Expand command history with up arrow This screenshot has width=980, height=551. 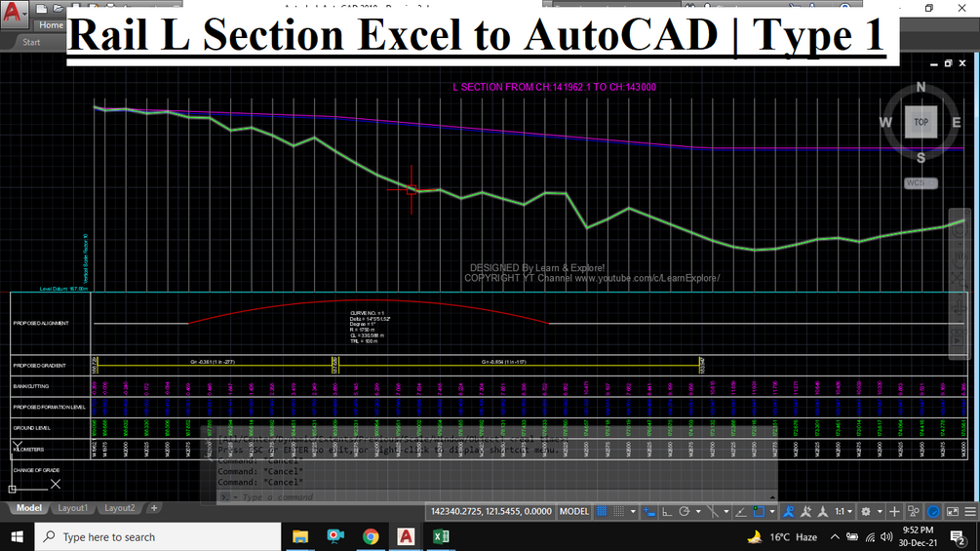pyautogui.click(x=772, y=497)
